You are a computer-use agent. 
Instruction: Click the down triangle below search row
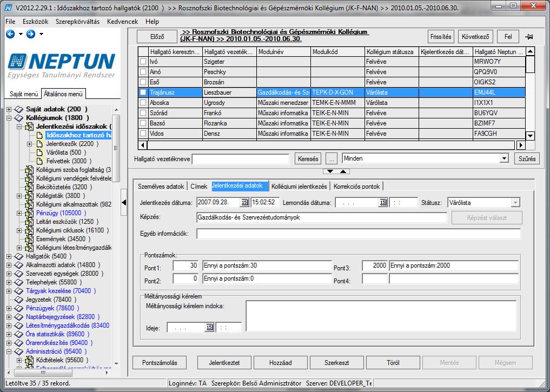330,171
